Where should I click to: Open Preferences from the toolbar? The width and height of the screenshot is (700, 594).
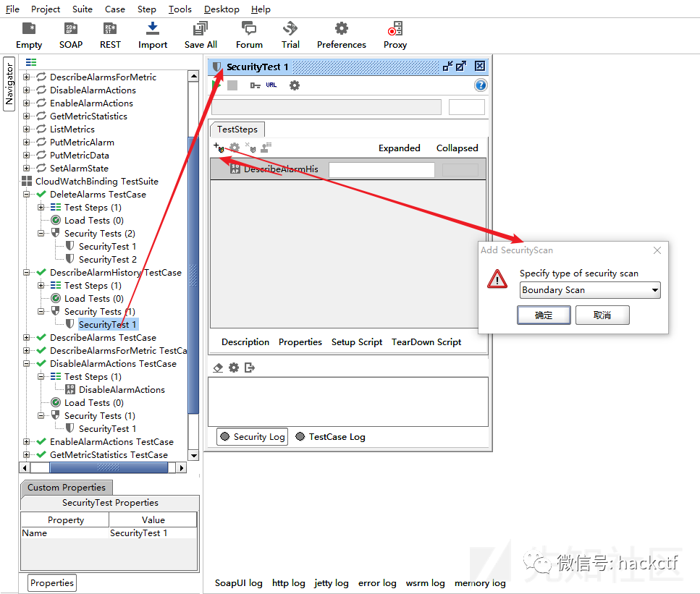(x=342, y=35)
